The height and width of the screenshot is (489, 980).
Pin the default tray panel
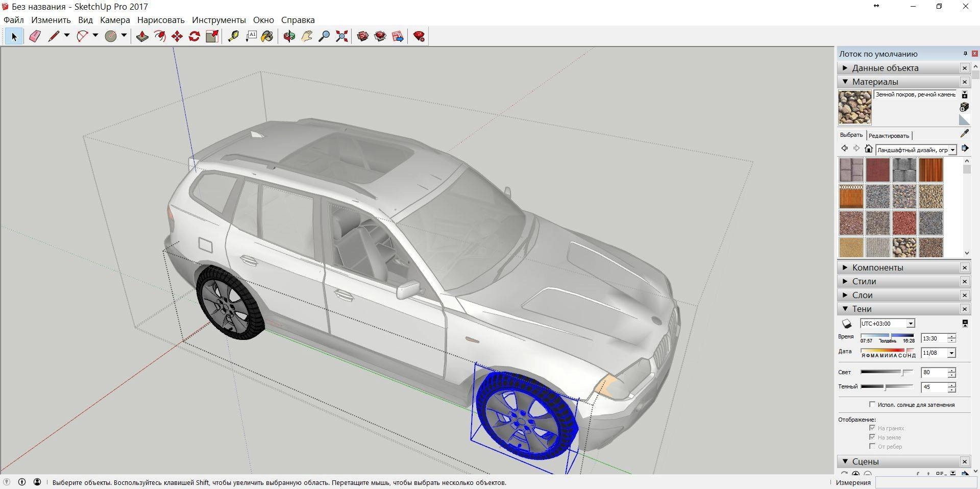[965, 54]
